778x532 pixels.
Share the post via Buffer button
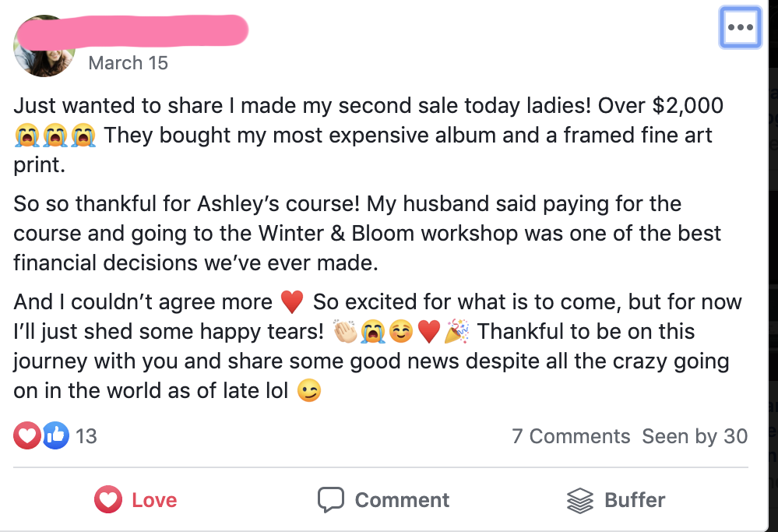[x=615, y=499]
